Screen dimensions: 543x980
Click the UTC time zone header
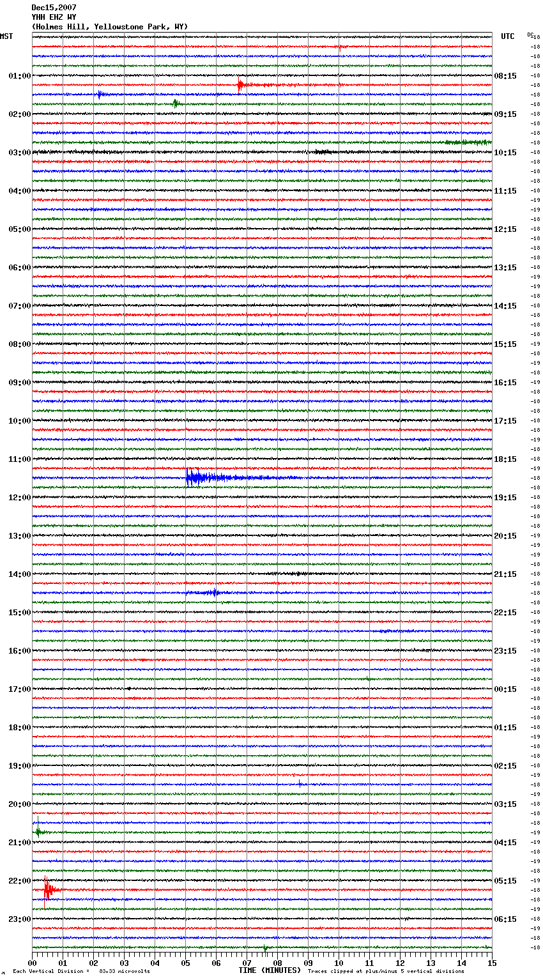507,36
